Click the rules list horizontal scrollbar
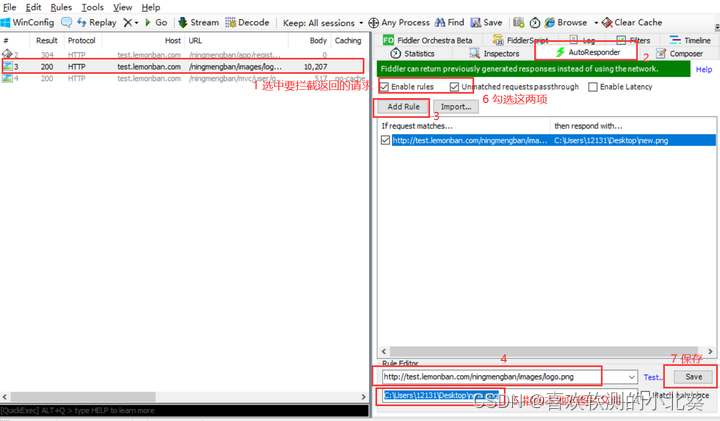Viewport: 720px width, 421px height. click(x=546, y=351)
